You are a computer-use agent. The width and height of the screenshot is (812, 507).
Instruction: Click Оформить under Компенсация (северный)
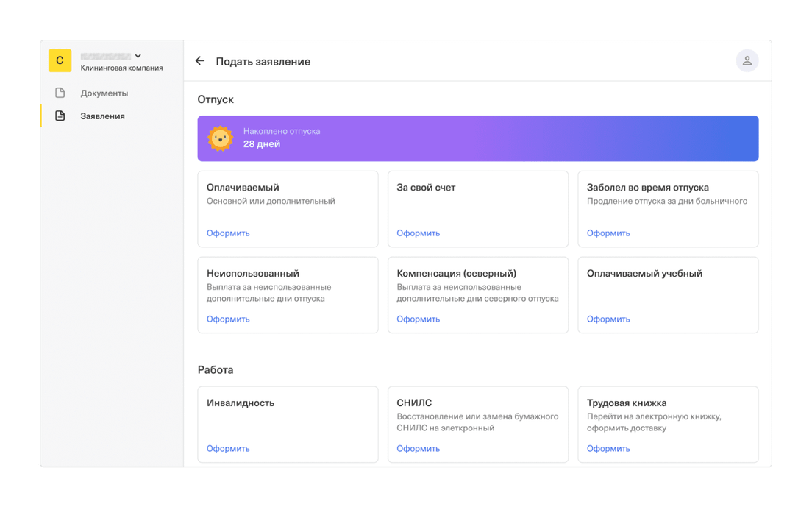(418, 319)
